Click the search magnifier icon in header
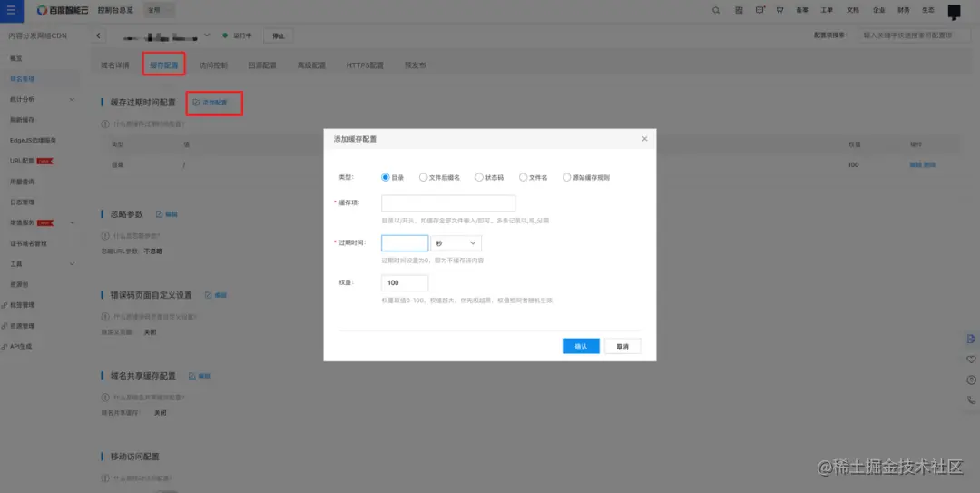 (x=716, y=10)
